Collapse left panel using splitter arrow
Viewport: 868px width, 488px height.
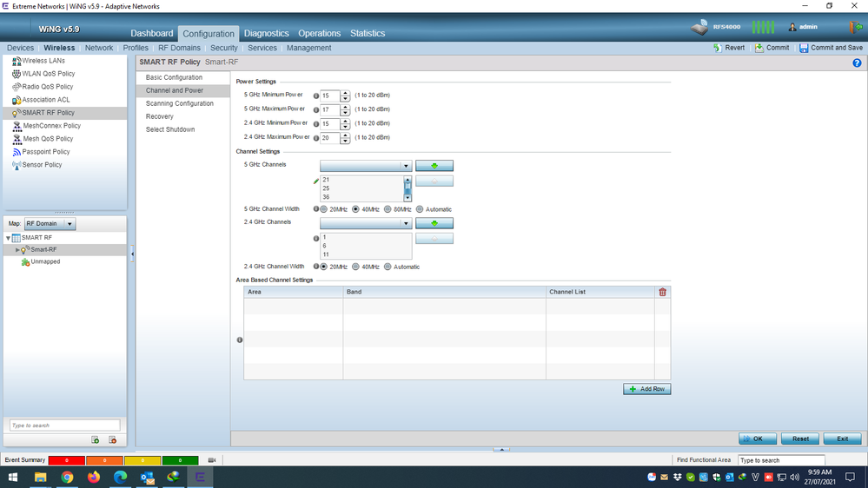coord(132,254)
